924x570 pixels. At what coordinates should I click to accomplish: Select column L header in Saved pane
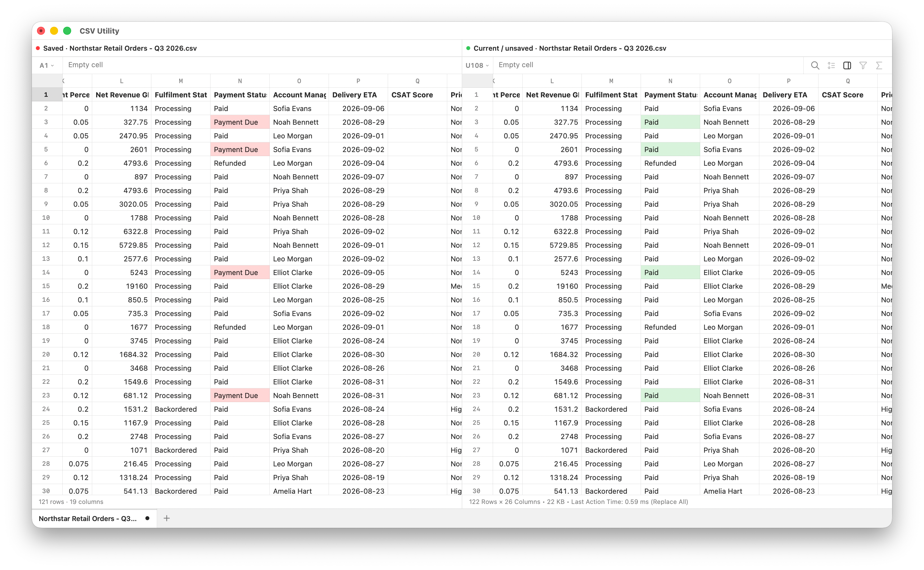pos(122,81)
